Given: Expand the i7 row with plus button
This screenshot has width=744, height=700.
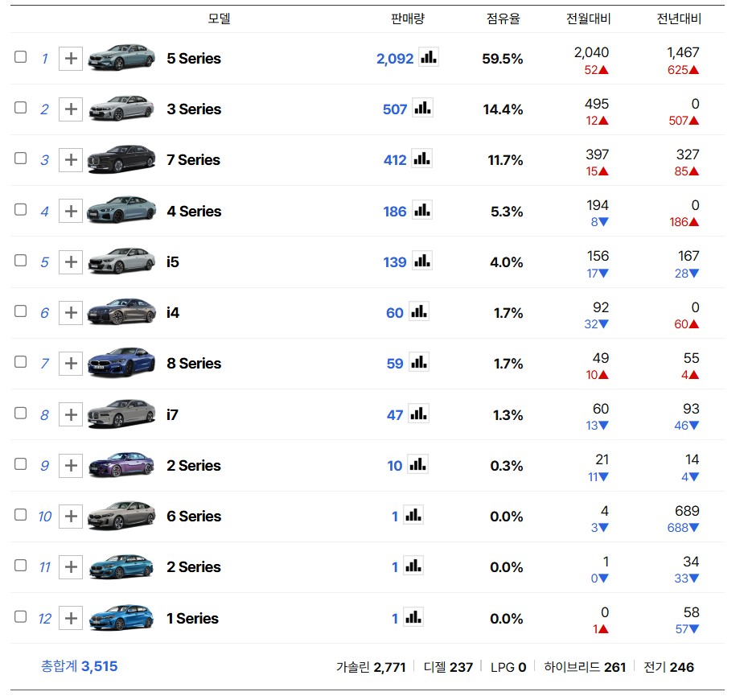Looking at the screenshot, I should 71,415.
